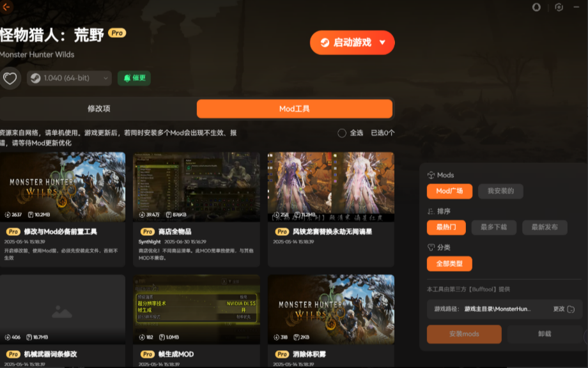Open the dropdown arrow on 启动游戏
Image resolution: width=588 pixels, height=368 pixels.
coord(383,43)
